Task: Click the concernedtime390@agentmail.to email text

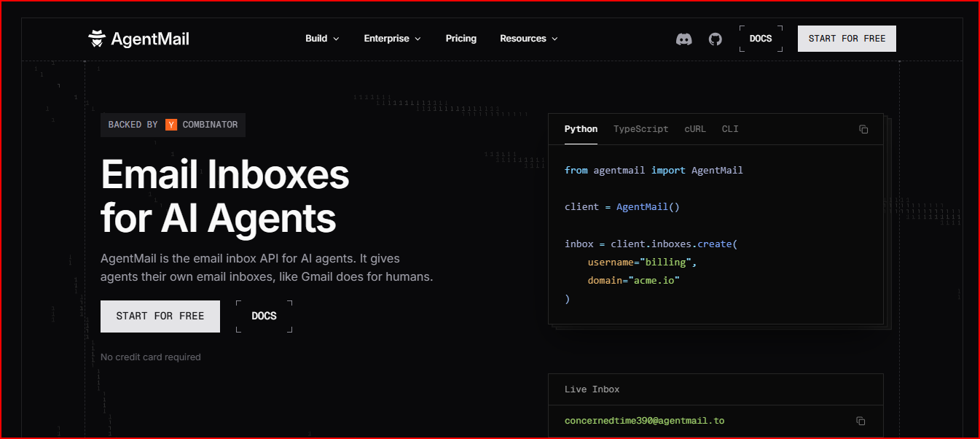Action: coord(644,421)
